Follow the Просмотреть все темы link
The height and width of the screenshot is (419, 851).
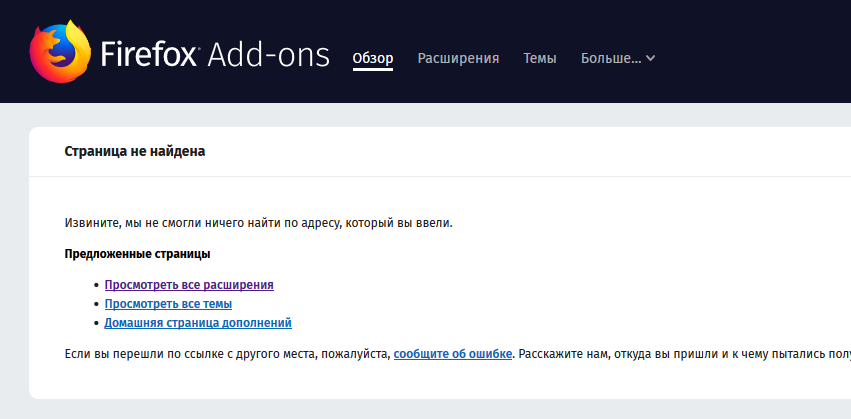click(x=168, y=304)
